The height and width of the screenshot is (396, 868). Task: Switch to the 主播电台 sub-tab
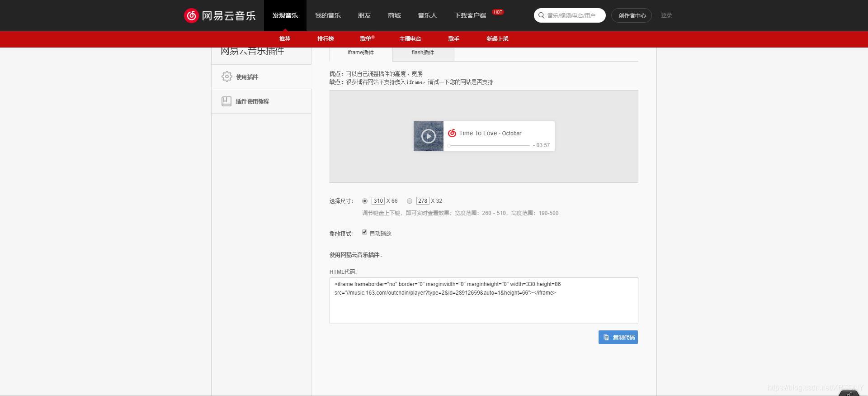tap(410, 39)
